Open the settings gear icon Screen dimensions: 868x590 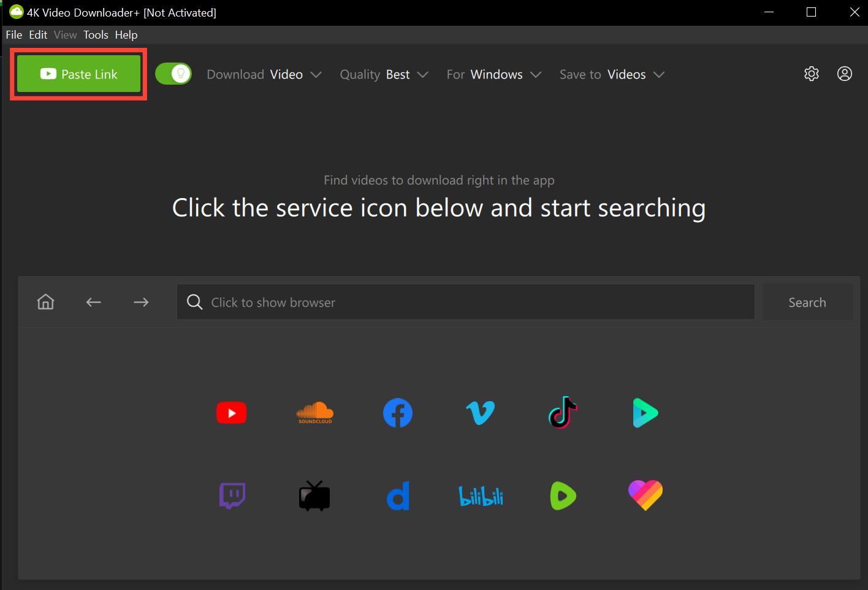[811, 74]
